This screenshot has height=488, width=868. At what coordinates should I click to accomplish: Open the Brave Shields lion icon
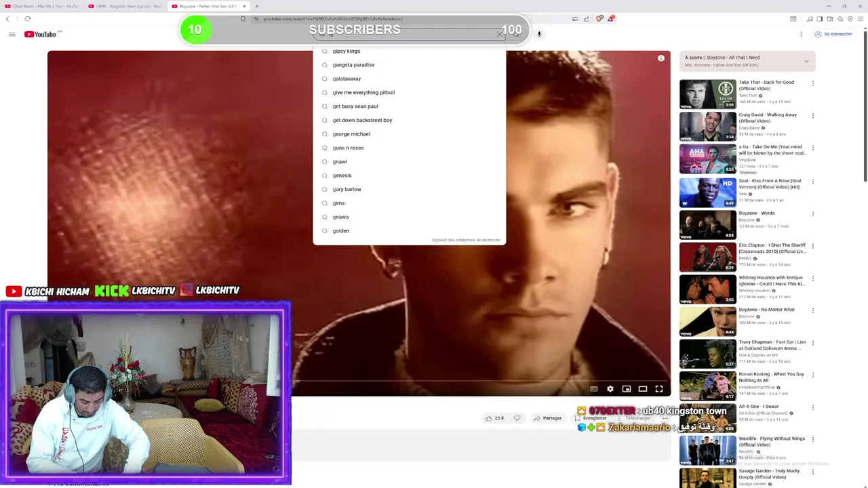coord(599,19)
